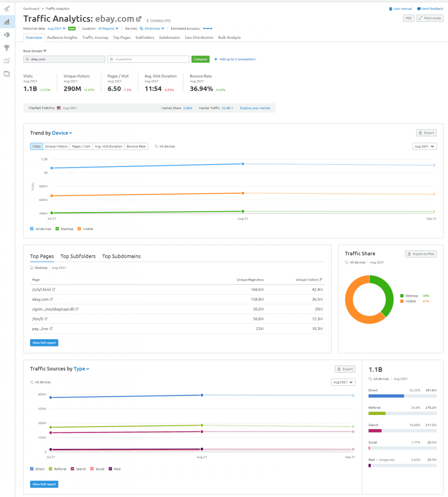This screenshot has height=497, width=448.
Task: Switch to Audience Insights tab
Action: [62, 38]
